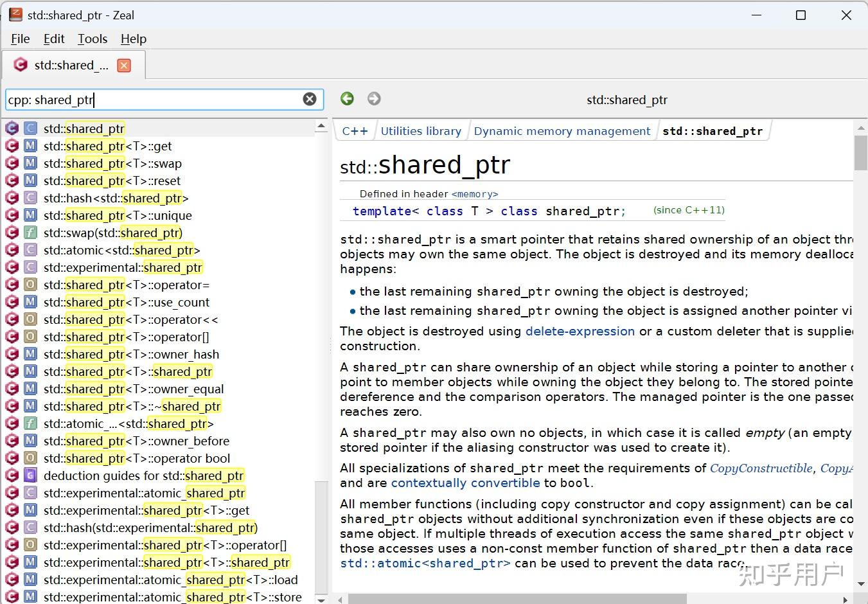Click the function icon beside std::swap(std::shared_ptr)
Viewport: 868px width, 604px height.
pos(30,233)
